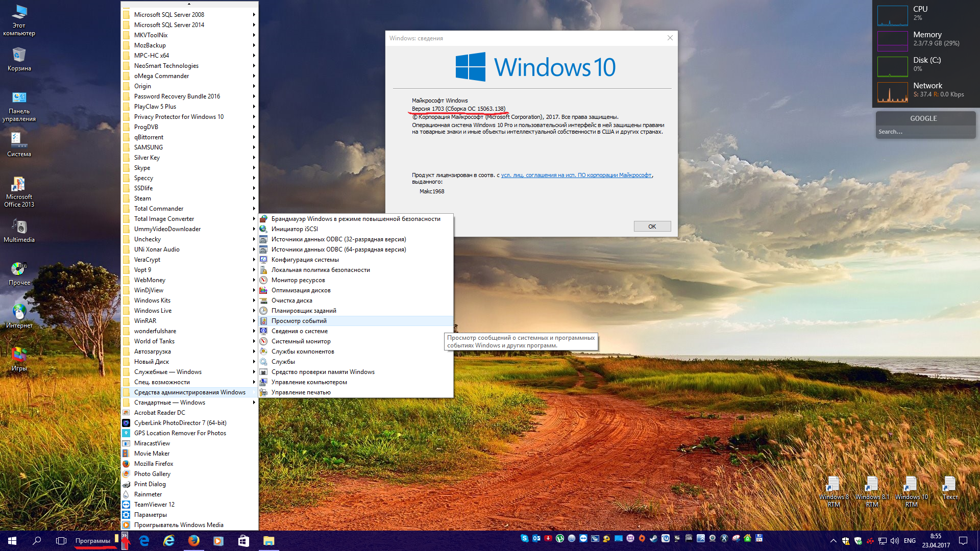The height and width of the screenshot is (551, 980).
Task: Open Службы menu entry
Action: (356, 362)
